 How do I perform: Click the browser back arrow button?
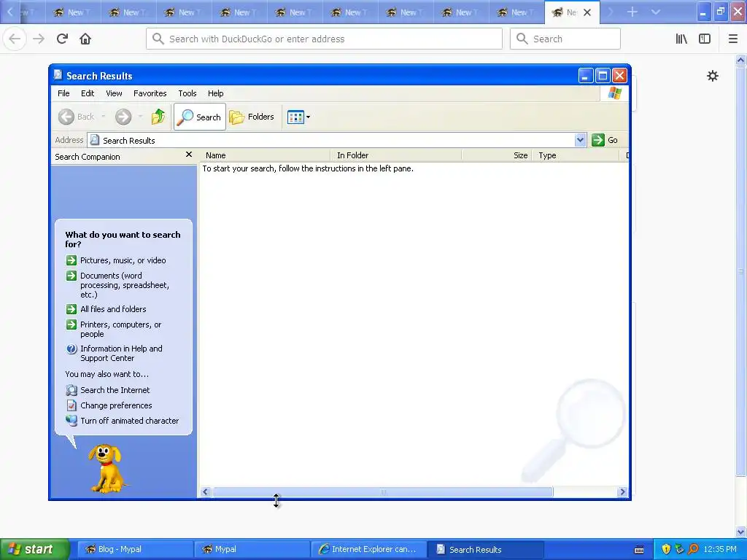coord(15,39)
